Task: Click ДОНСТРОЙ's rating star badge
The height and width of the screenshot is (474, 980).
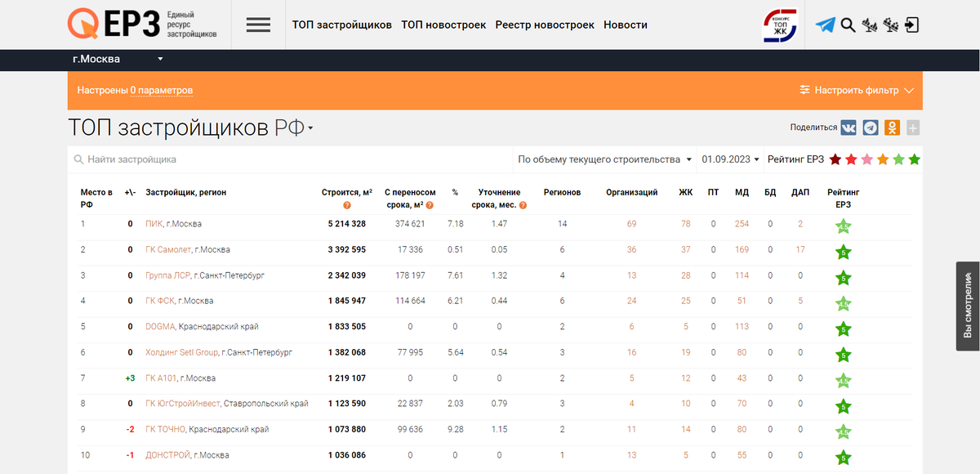Action: (844, 458)
